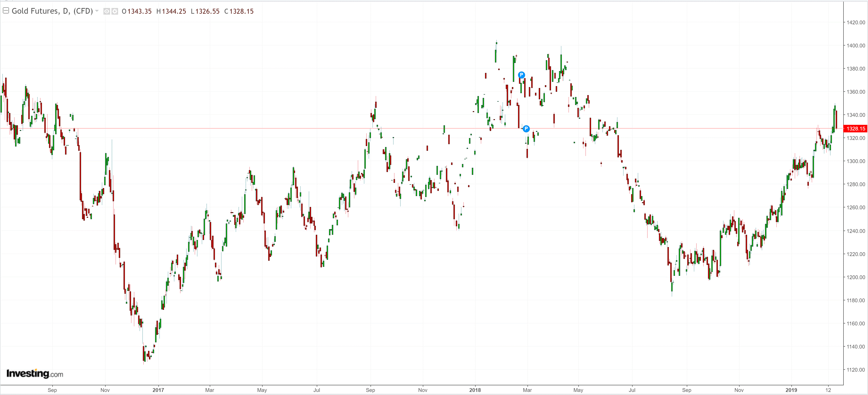The height and width of the screenshot is (395, 868).
Task: Click the lower blue P marker on price line
Action: click(526, 129)
